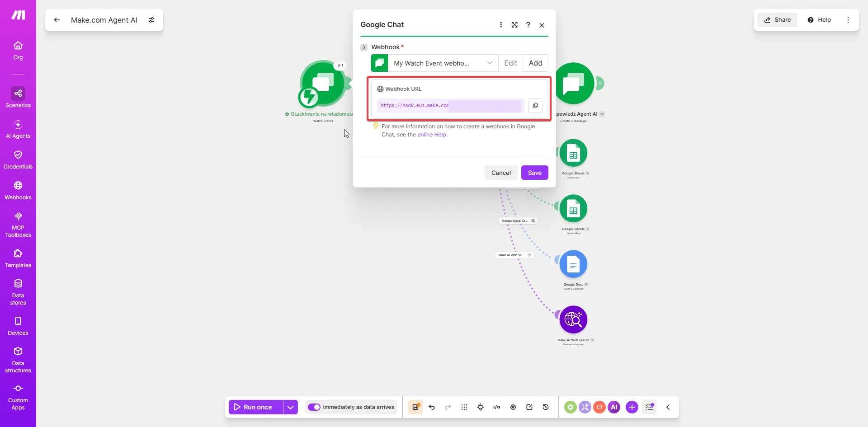Select the Google Docs Create a Document module
Viewport: 868px width, 427px height.
click(x=573, y=264)
